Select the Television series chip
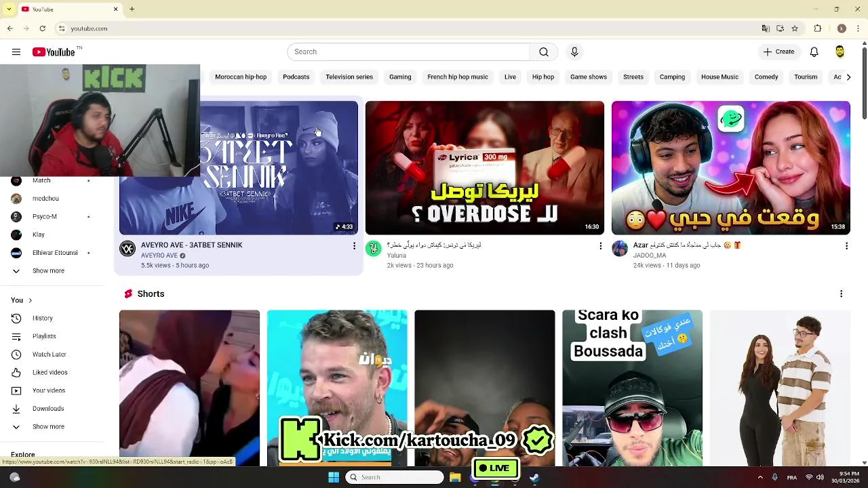Screen dimensions: 868x488 coord(349,77)
